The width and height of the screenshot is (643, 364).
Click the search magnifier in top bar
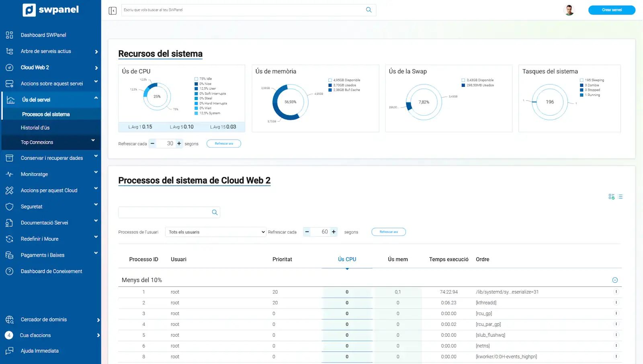[x=369, y=10]
